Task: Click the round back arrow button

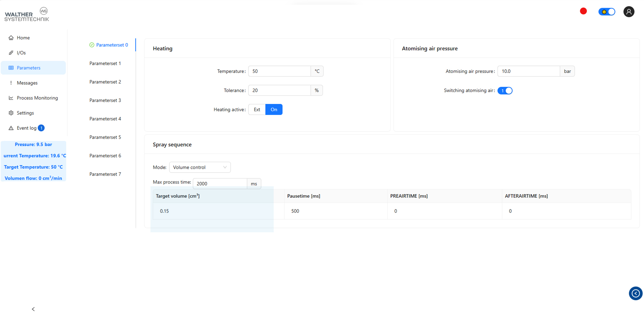Action: (635, 294)
